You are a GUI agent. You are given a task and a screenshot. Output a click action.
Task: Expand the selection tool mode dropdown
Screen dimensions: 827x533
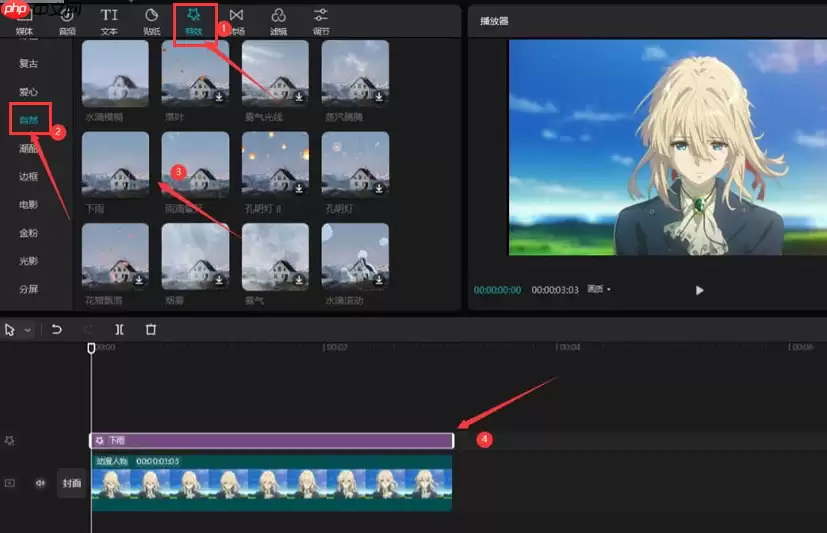[x=27, y=330]
